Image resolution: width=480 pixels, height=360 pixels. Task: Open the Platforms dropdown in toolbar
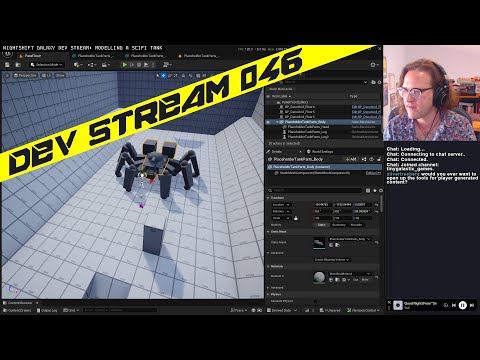click(x=167, y=65)
